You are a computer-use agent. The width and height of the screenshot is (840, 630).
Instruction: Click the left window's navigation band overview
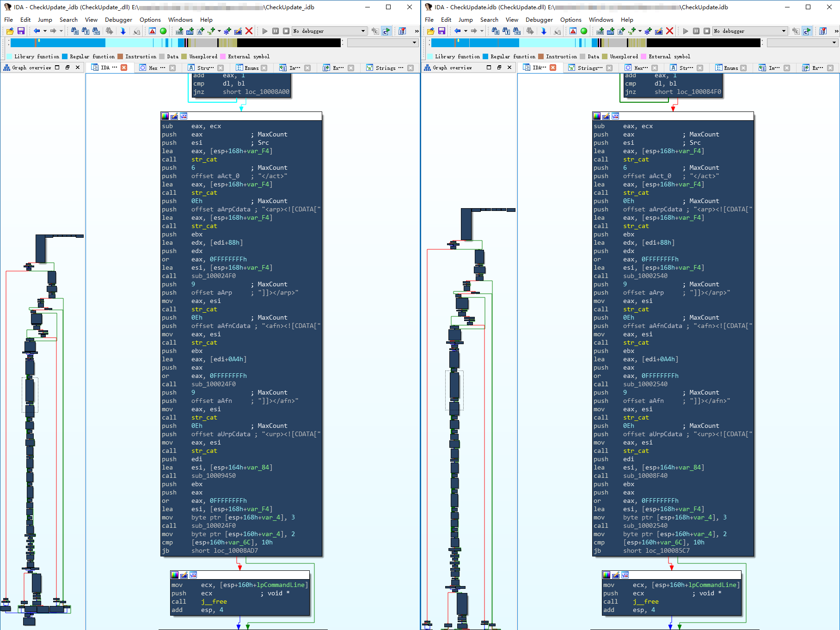[176, 43]
